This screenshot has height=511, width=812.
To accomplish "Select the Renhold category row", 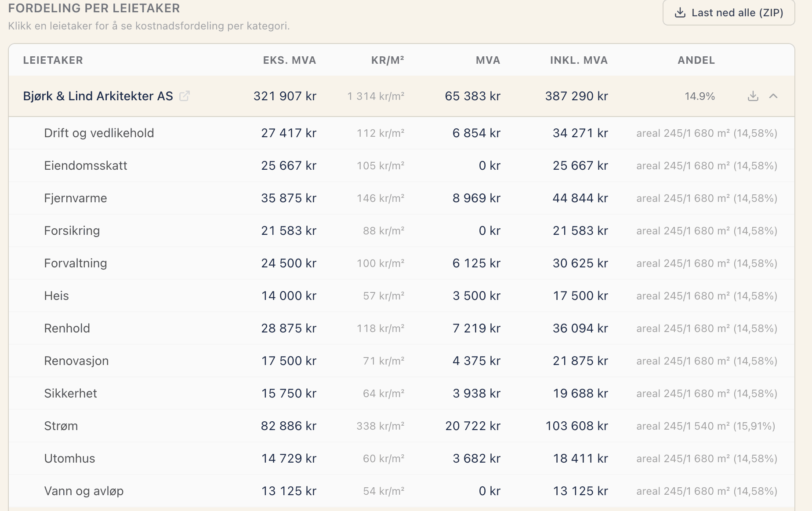I will pyautogui.click(x=402, y=328).
